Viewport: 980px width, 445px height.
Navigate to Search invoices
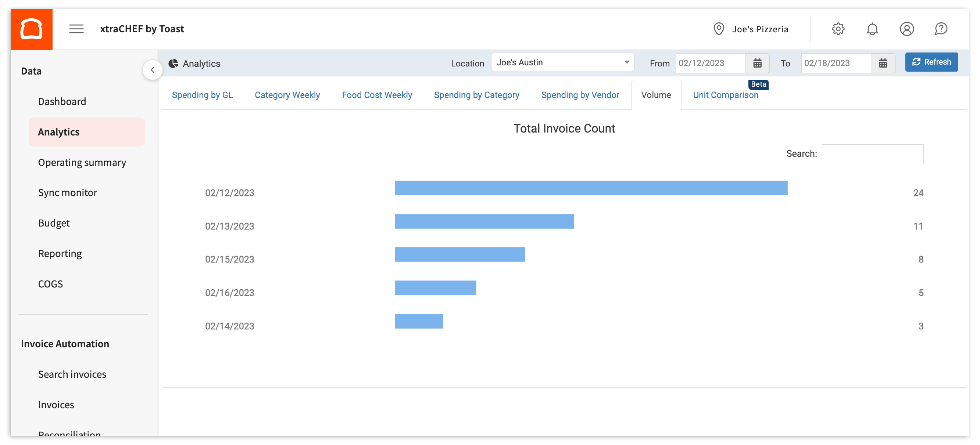72,374
